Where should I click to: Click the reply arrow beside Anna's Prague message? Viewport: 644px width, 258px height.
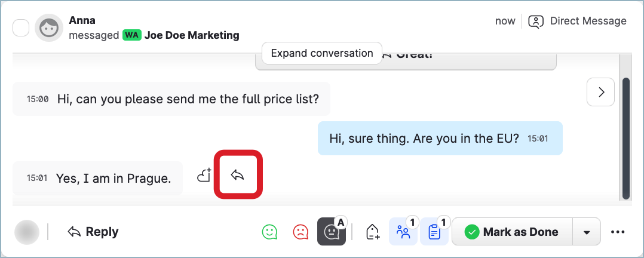pos(238,175)
